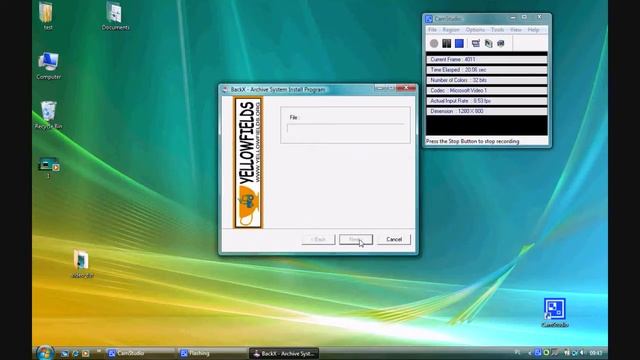Click the Actual Input Rate readout
The height and width of the screenshot is (360, 640).
(x=487, y=101)
